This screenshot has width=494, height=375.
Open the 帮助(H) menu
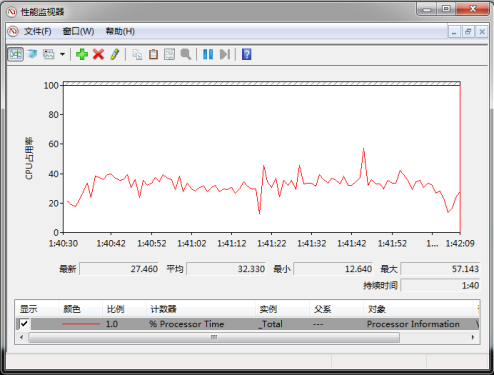coord(120,31)
